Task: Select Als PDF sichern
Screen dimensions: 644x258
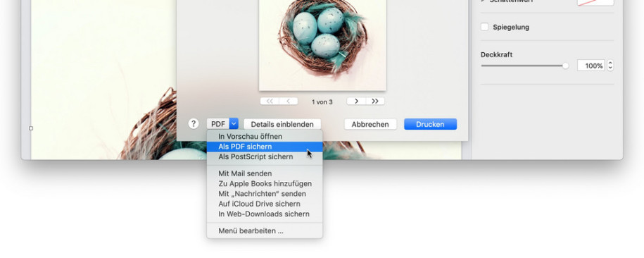Action: [265, 147]
